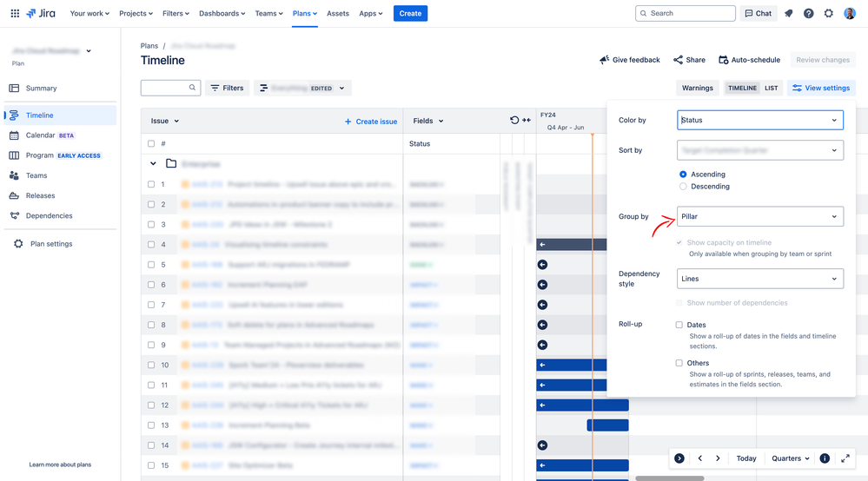Click the Plans breadcrumb link

pyautogui.click(x=149, y=46)
